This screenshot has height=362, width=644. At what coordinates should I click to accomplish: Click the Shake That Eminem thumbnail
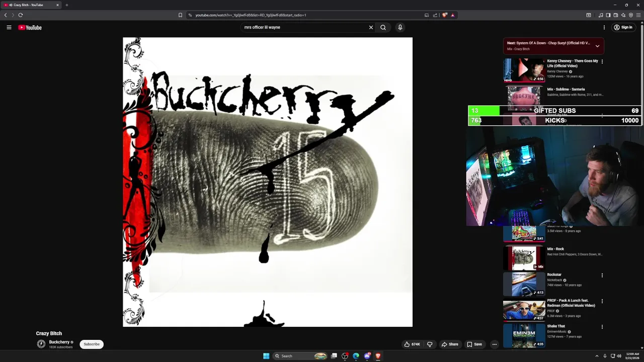pos(524,335)
